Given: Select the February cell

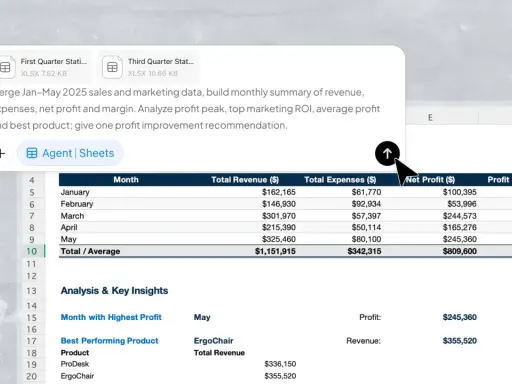Looking at the screenshot, I should (77, 204).
